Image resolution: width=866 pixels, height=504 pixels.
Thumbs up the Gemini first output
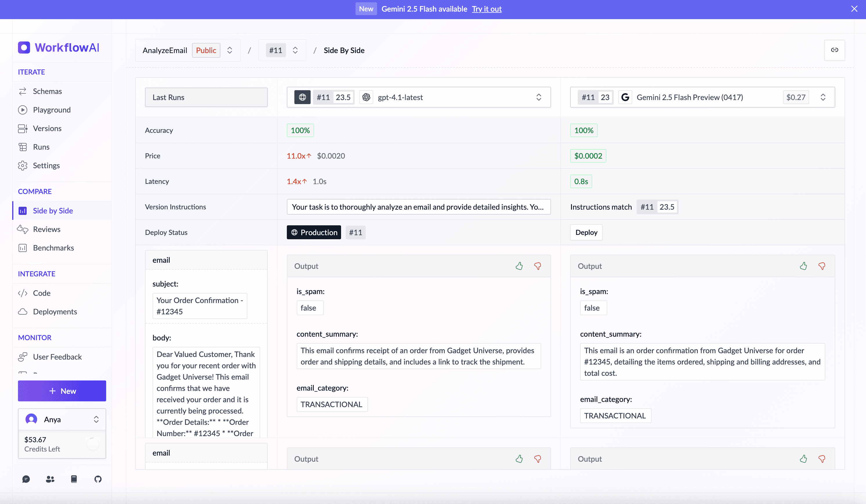click(803, 266)
